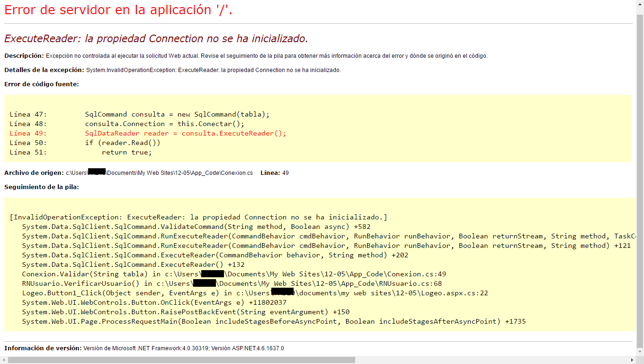644x364 pixels.
Task: Click source code Línea 51 return true line
Action: pyautogui.click(x=80, y=152)
